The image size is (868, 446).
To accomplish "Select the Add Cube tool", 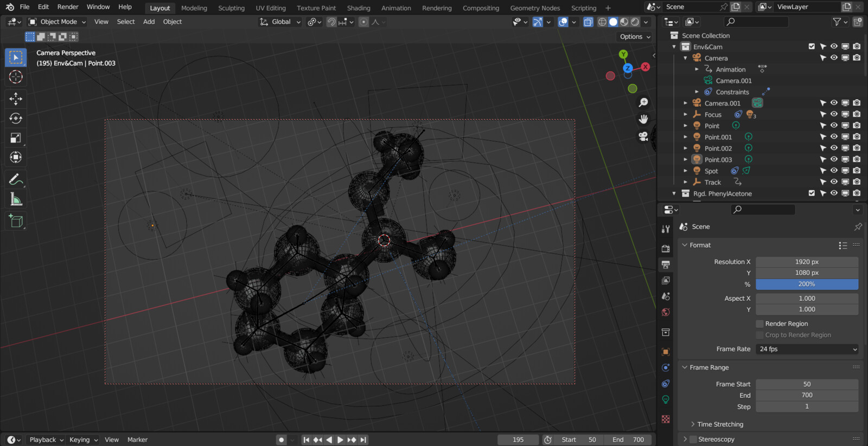I will [x=16, y=221].
